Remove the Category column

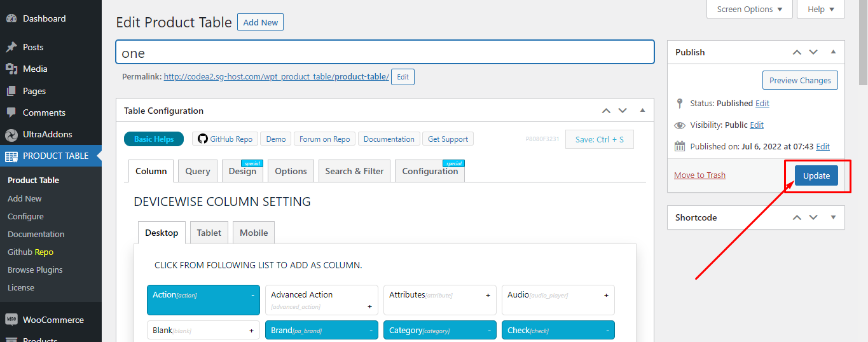[x=489, y=331]
